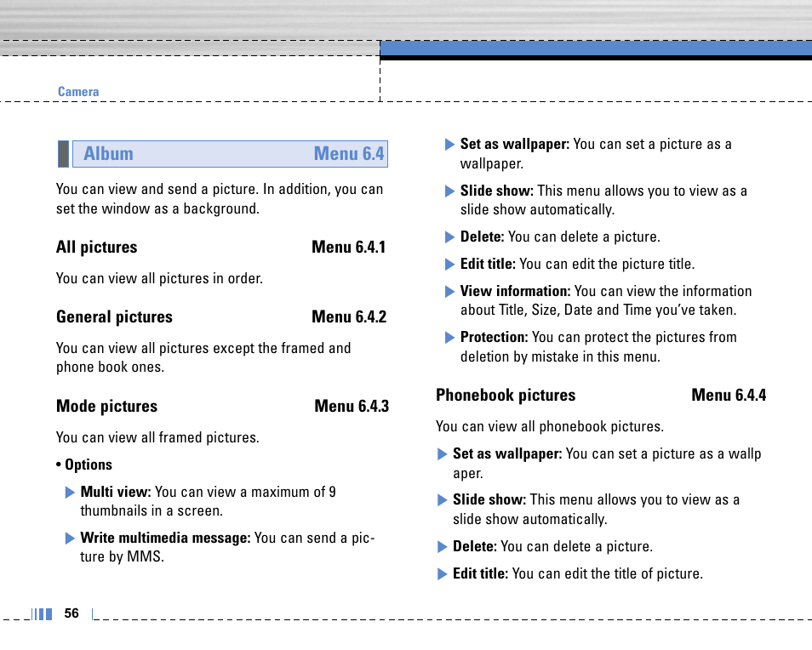Click the Protection option text
812x650 pixels.
coord(598,347)
